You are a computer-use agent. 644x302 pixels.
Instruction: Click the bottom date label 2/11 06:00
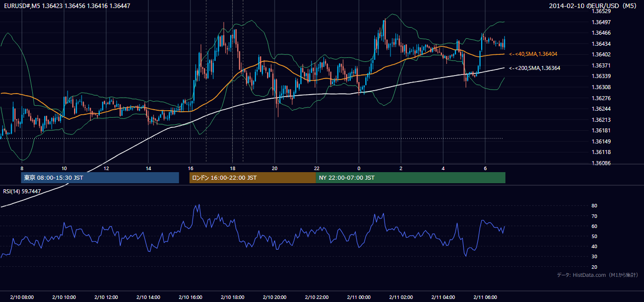pos(485,297)
